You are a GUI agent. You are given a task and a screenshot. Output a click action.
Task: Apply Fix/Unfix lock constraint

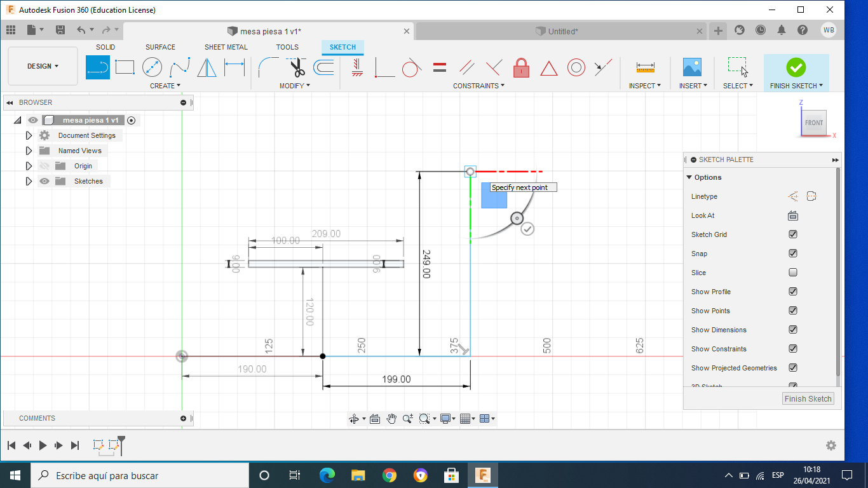(x=521, y=67)
